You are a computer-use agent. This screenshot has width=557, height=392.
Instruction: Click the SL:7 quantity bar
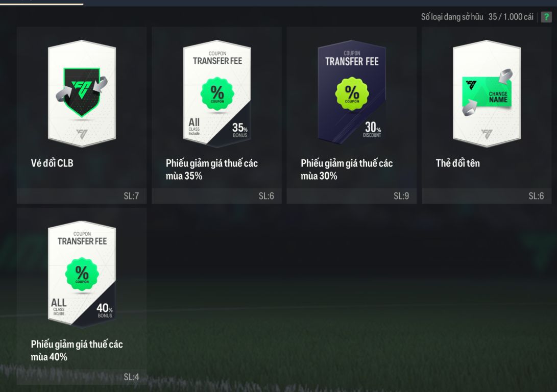[82, 196]
